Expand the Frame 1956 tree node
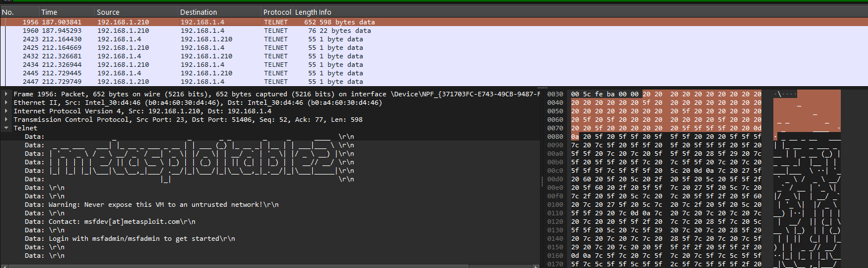The height and width of the screenshot is (268, 868). pos(6,94)
